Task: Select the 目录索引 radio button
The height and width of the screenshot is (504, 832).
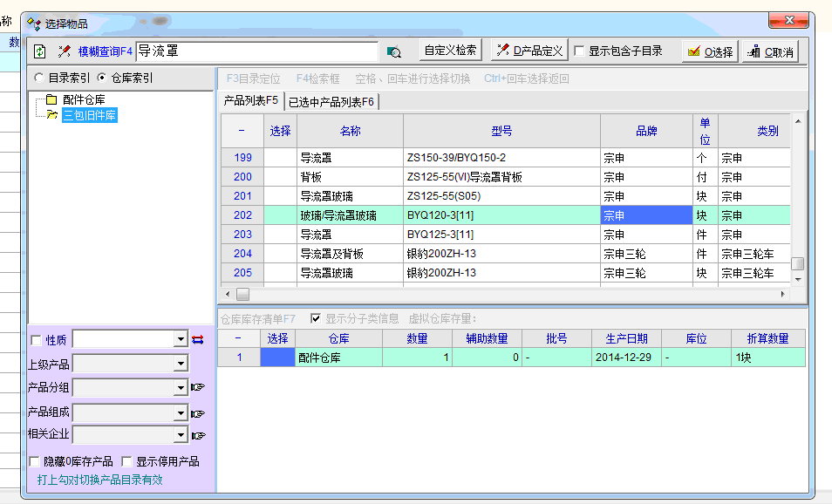Action: click(39, 78)
